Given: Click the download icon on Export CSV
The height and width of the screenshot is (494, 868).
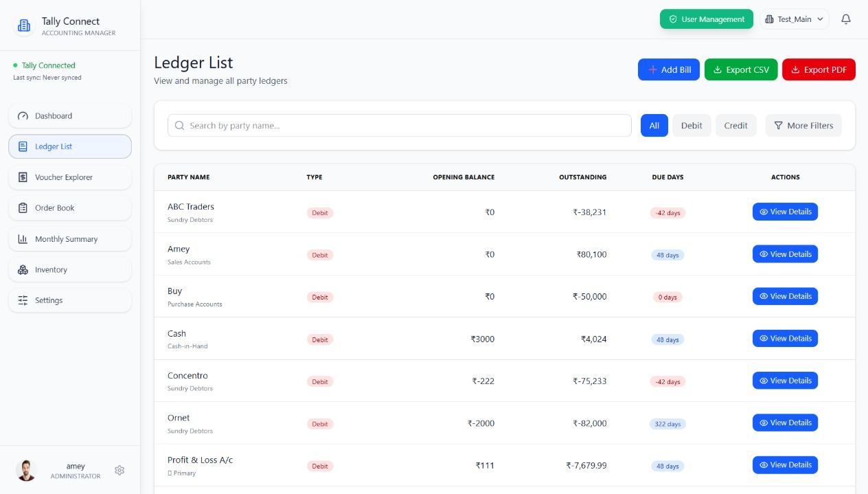Looking at the screenshot, I should point(718,69).
